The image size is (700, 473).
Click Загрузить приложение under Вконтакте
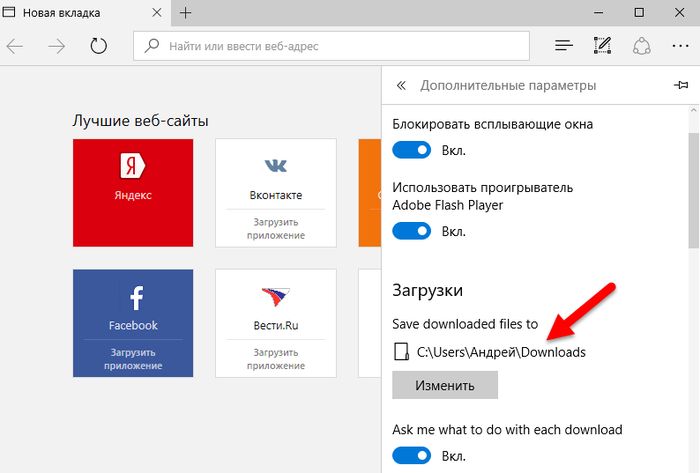276,228
